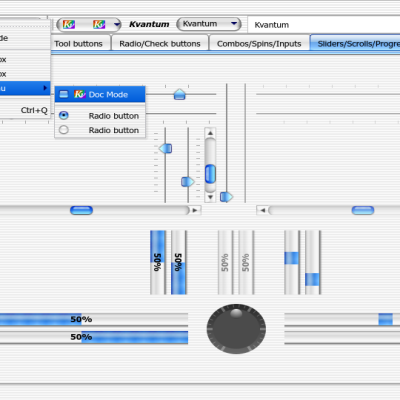This screenshot has height=400, width=400.
Task: Click the highlighted menu entry with the submenu arrow
Action: pos(25,88)
